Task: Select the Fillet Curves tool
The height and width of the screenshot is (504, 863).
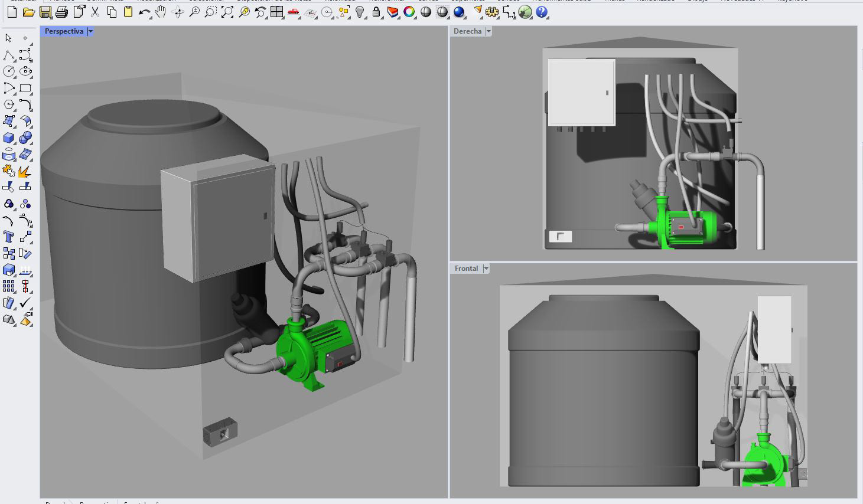Action: pyautogui.click(x=25, y=104)
